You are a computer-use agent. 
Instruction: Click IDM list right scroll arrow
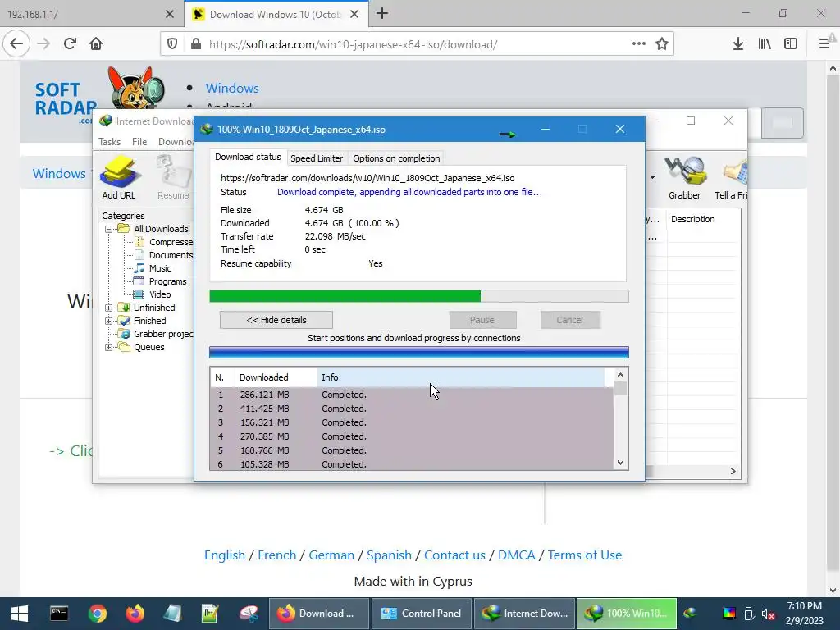(733, 472)
